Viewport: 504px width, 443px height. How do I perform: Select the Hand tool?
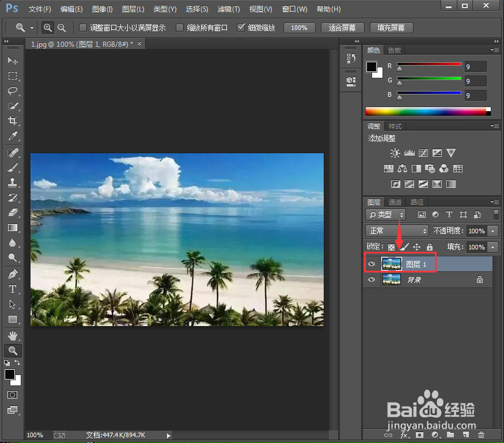click(13, 336)
